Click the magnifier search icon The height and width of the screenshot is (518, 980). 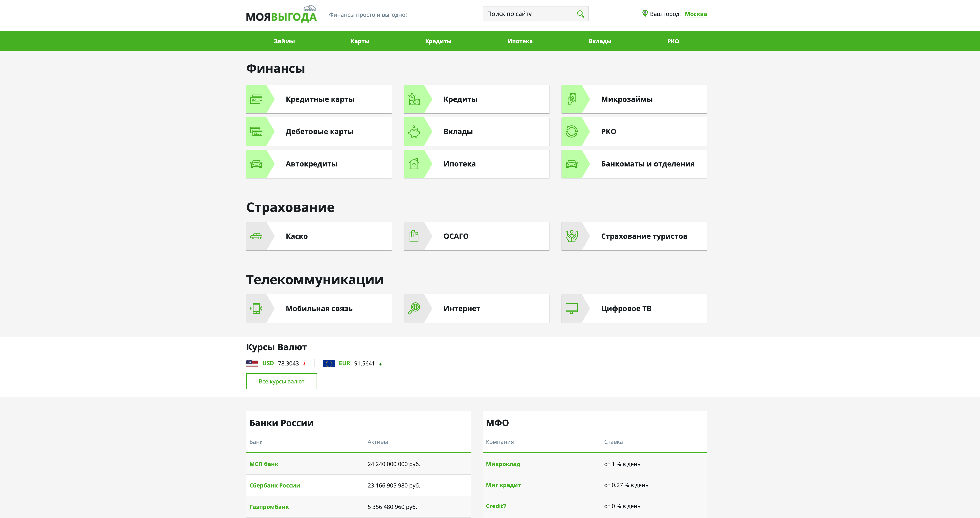pyautogui.click(x=580, y=14)
